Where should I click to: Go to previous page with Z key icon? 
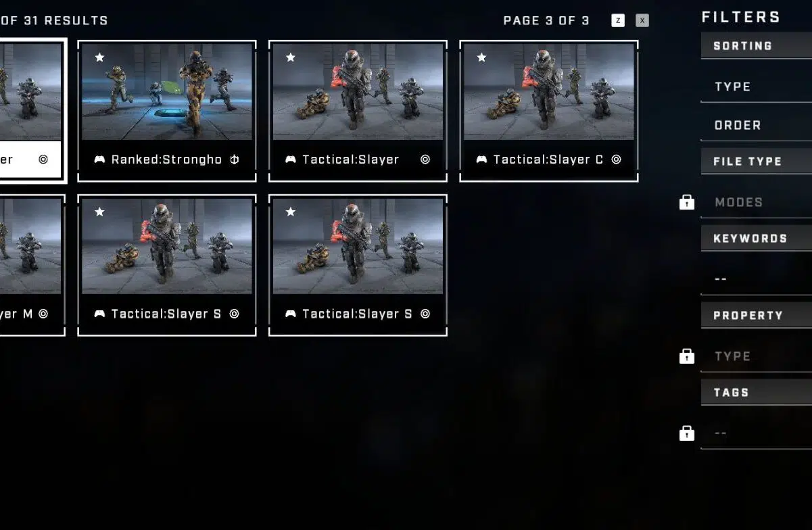point(618,20)
